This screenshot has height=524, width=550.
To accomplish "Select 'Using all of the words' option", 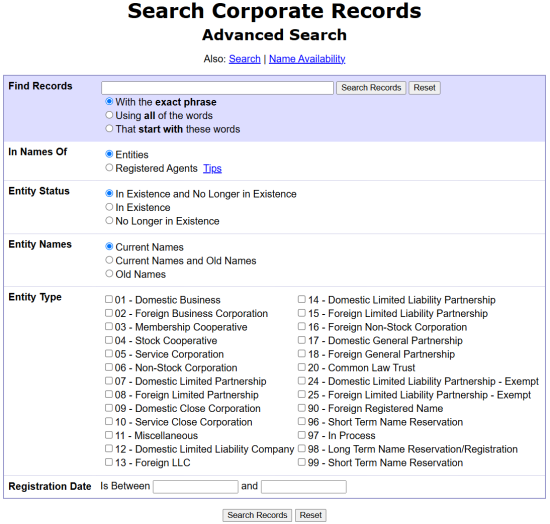I will [109, 115].
